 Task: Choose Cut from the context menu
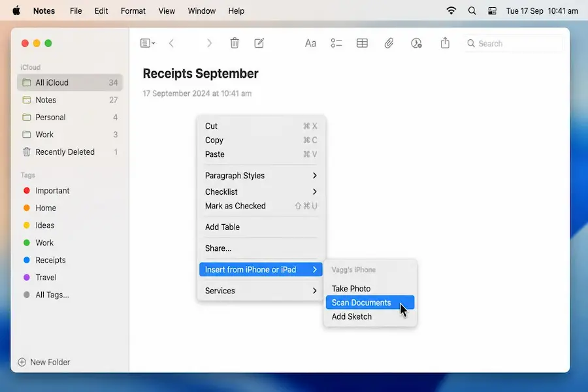[x=261, y=126]
